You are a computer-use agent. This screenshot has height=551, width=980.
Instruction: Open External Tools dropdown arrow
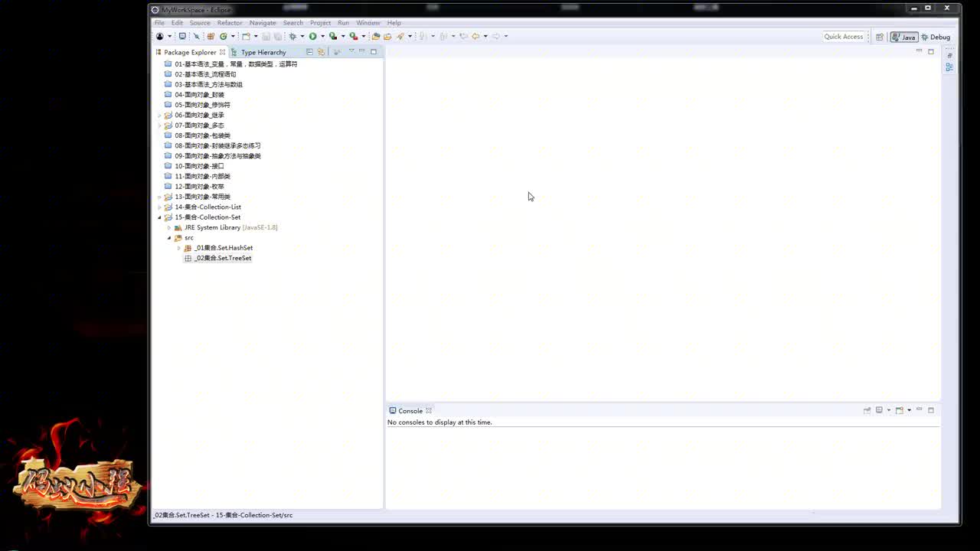pyautogui.click(x=364, y=36)
